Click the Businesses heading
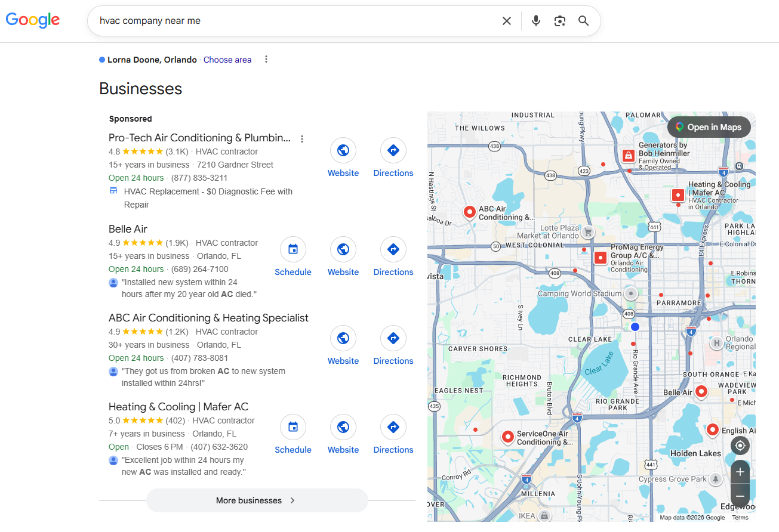This screenshot has width=779, height=532. coord(141,89)
